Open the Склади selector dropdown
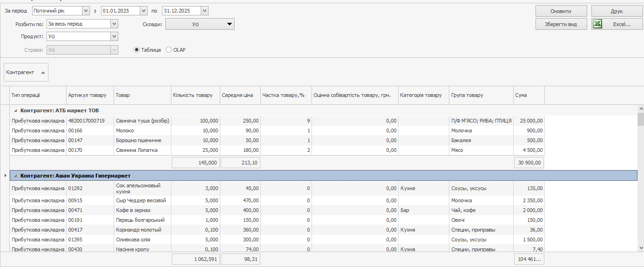The image size is (644, 267). pyautogui.click(x=229, y=24)
